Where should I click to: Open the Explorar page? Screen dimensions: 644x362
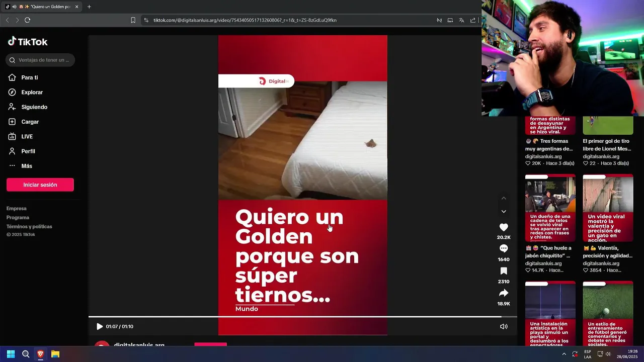point(32,93)
